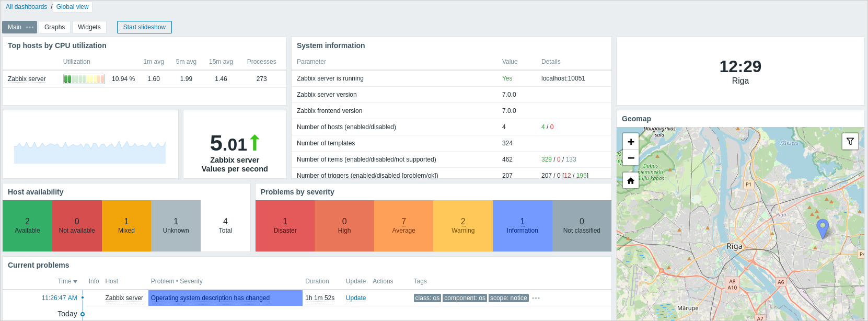Select the Disaster severity tile

[x=285, y=226]
